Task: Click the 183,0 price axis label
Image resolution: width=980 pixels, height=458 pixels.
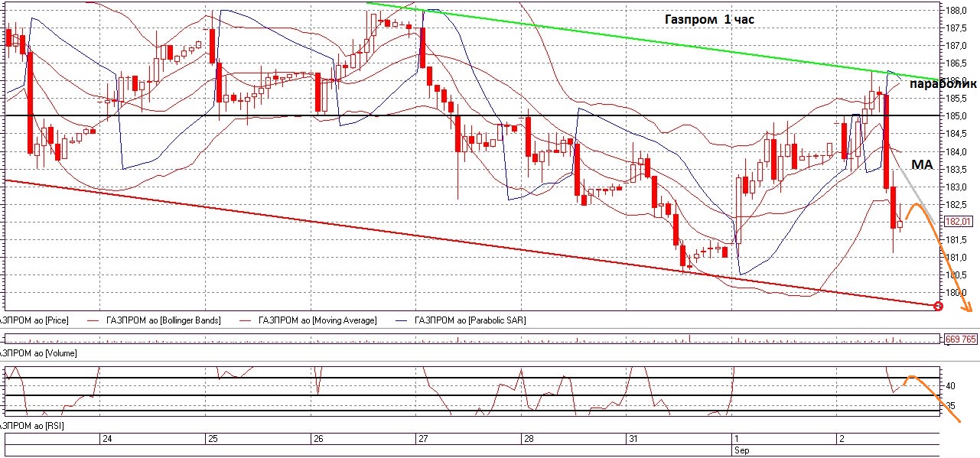Action: pos(956,187)
